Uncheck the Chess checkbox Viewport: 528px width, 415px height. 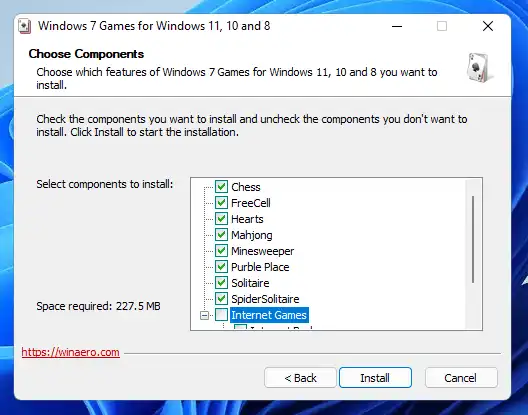coord(221,186)
